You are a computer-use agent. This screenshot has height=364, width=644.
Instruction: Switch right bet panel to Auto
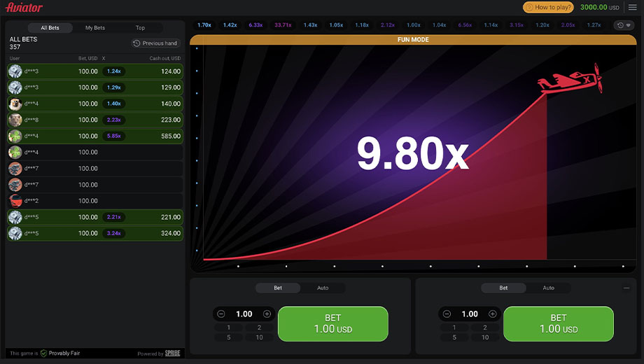[548, 288]
